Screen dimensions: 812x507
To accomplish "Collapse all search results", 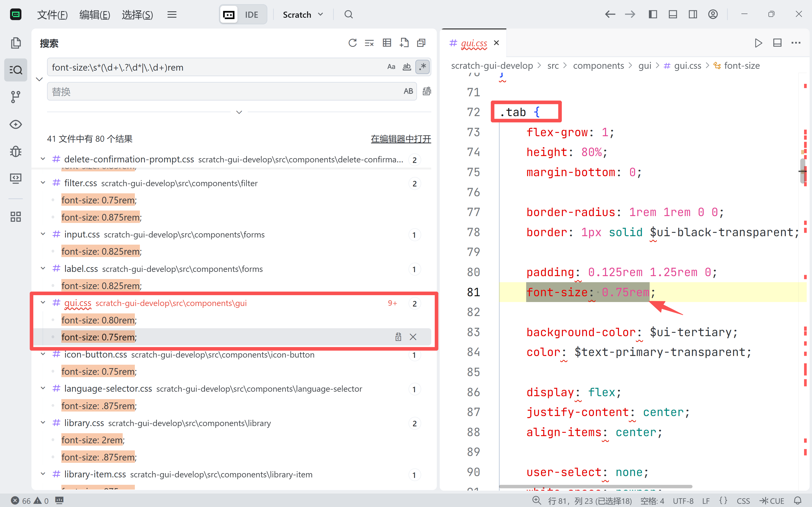I will tap(421, 43).
